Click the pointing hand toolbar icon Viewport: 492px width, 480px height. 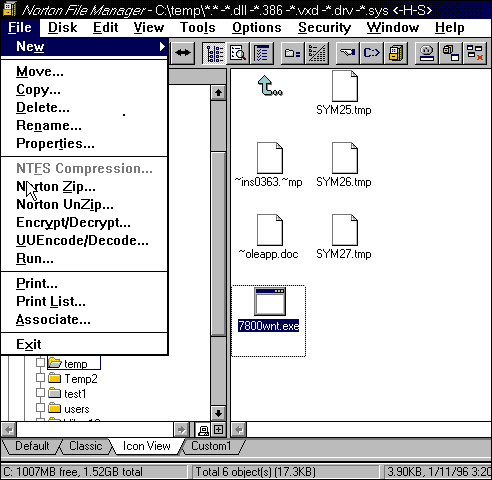348,53
